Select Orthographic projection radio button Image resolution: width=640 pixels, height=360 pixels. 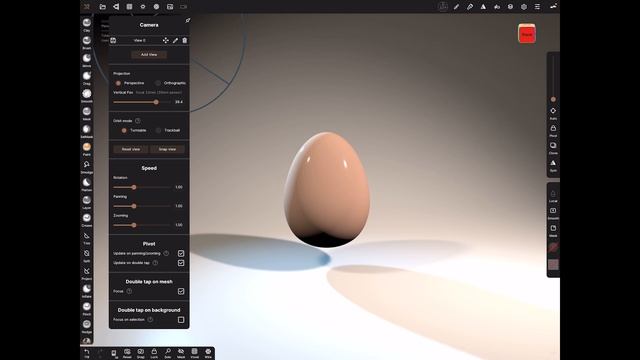point(158,83)
